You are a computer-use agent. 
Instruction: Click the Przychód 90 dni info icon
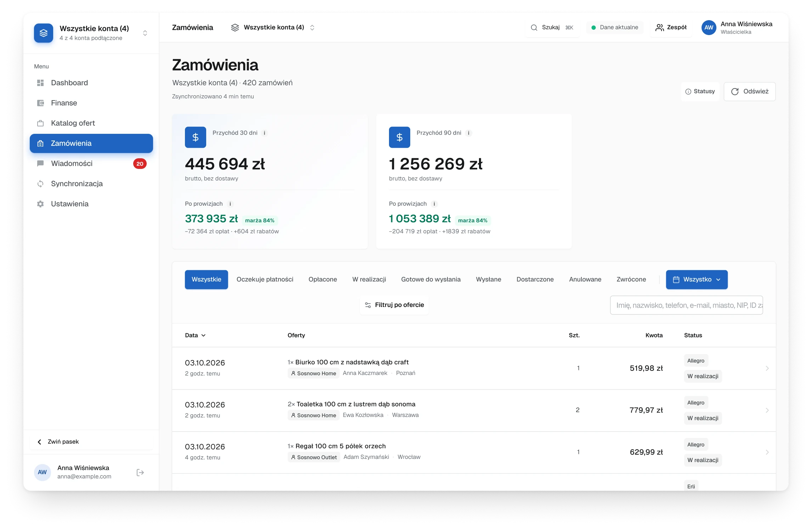[x=468, y=133]
